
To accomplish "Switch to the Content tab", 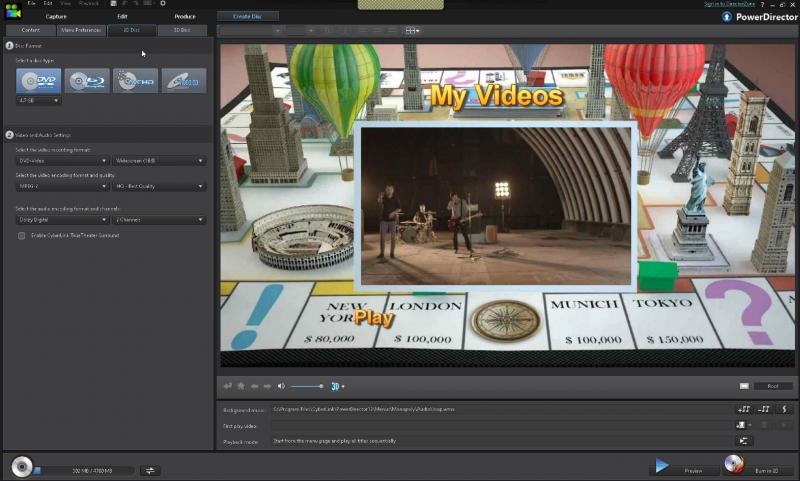I will point(31,30).
